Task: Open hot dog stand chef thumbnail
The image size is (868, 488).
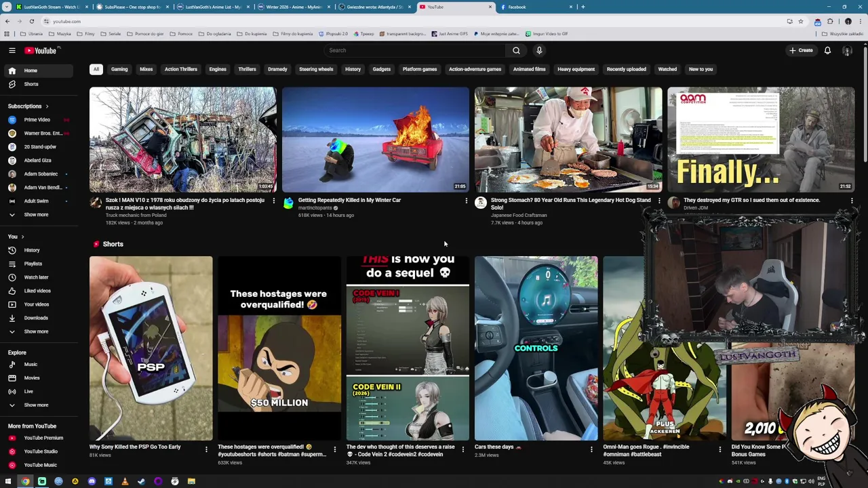Action: pos(568,140)
